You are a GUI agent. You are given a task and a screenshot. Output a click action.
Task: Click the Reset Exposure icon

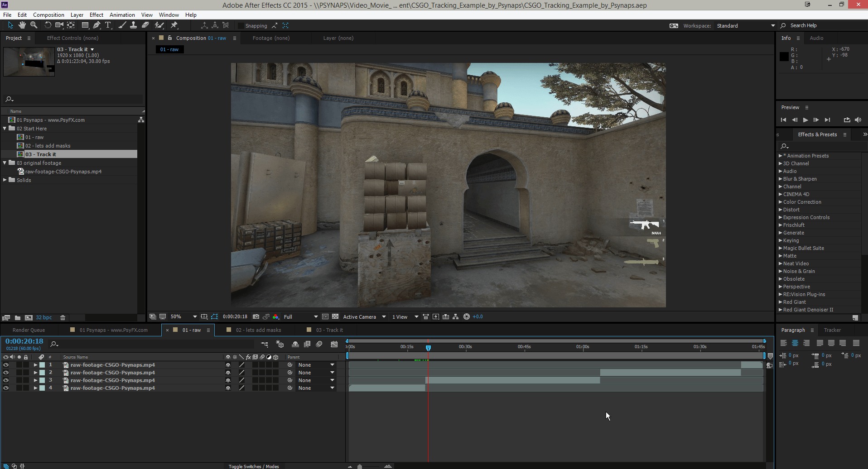pyautogui.click(x=467, y=317)
